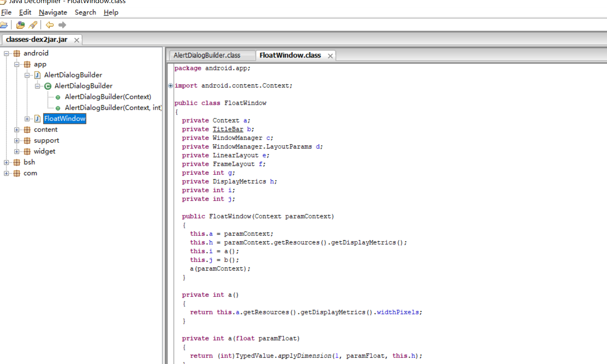Expand the content package node
Image resolution: width=607 pixels, height=364 pixels.
pyautogui.click(x=17, y=129)
